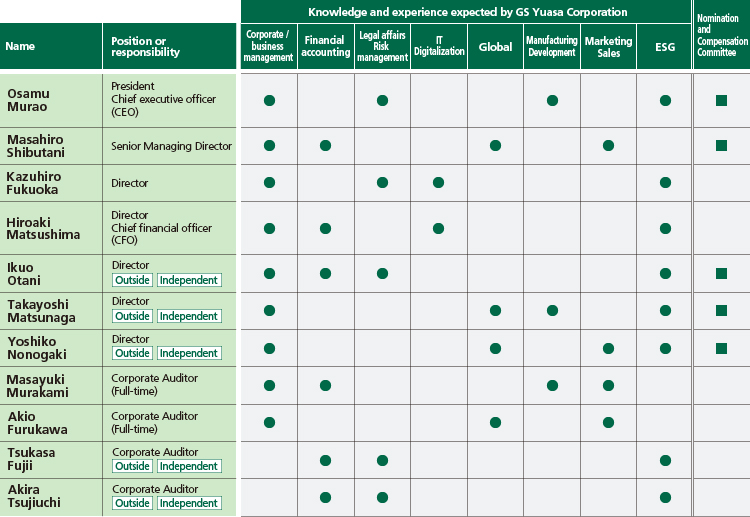Click the Manufacturing Development column header
This screenshot has height=517, width=750.
pyautogui.click(x=551, y=46)
